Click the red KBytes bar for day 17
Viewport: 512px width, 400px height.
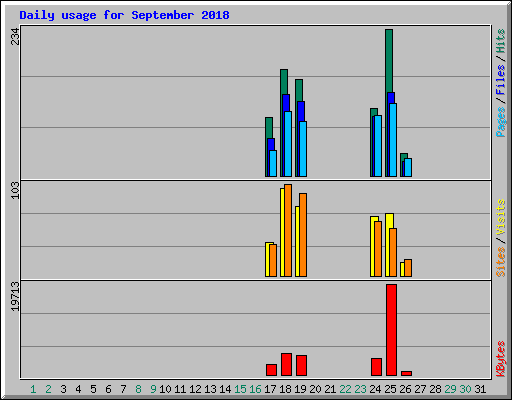pyautogui.click(x=271, y=370)
